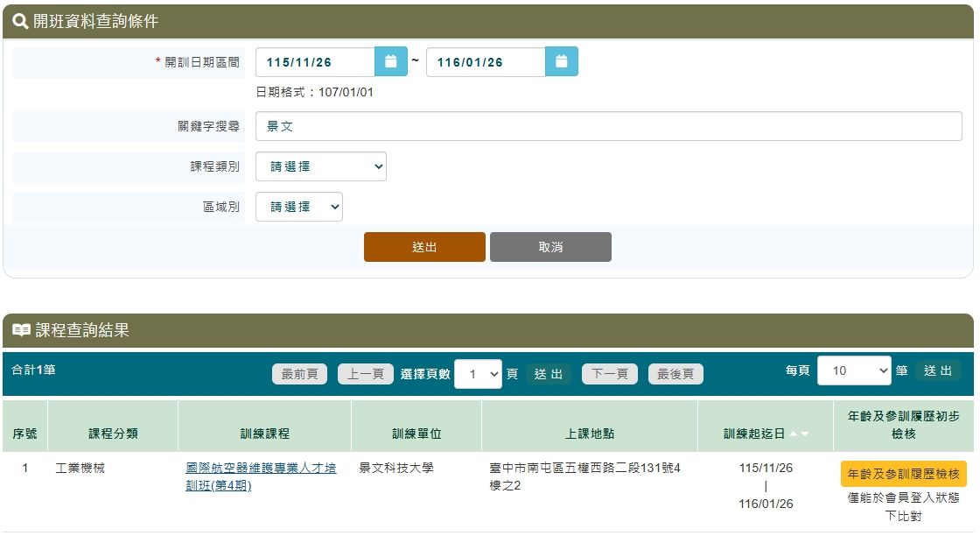Image resolution: width=980 pixels, height=536 pixels.
Task: Click the 日期格式：107/01/01 hint text
Action: (x=314, y=92)
